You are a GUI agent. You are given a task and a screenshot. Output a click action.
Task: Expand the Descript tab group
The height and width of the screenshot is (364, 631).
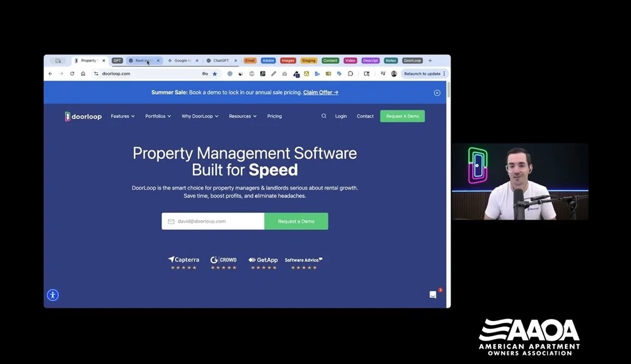click(370, 61)
